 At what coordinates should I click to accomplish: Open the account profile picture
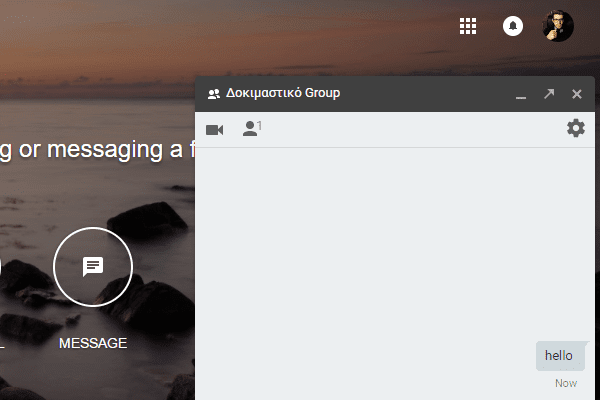tap(558, 26)
